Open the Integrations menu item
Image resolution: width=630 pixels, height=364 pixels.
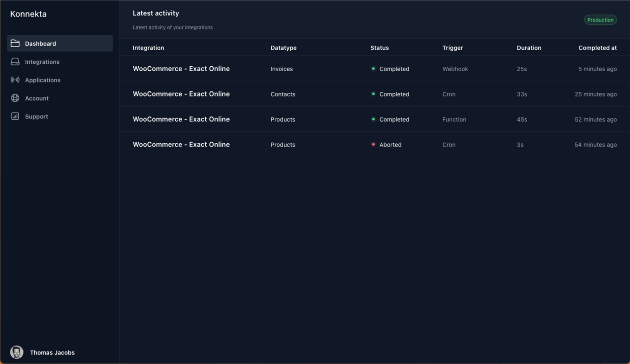click(x=60, y=62)
